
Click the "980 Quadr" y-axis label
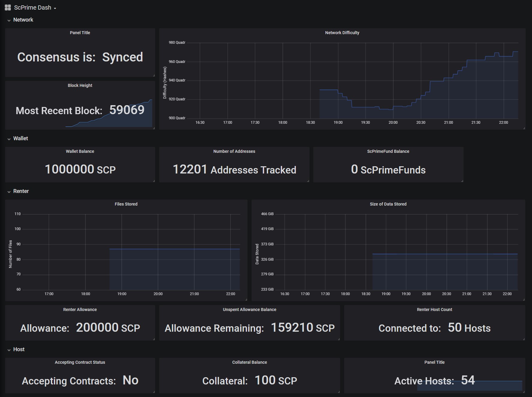pos(177,43)
